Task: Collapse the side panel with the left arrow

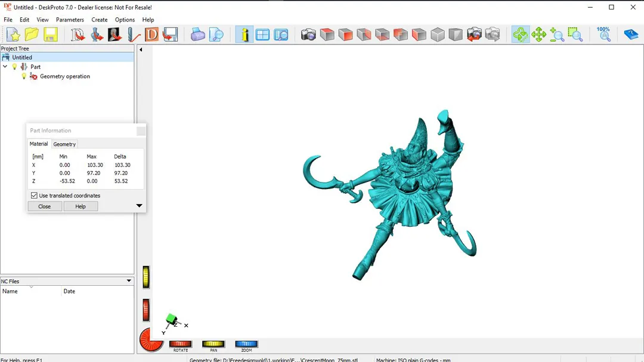Action: [141, 49]
